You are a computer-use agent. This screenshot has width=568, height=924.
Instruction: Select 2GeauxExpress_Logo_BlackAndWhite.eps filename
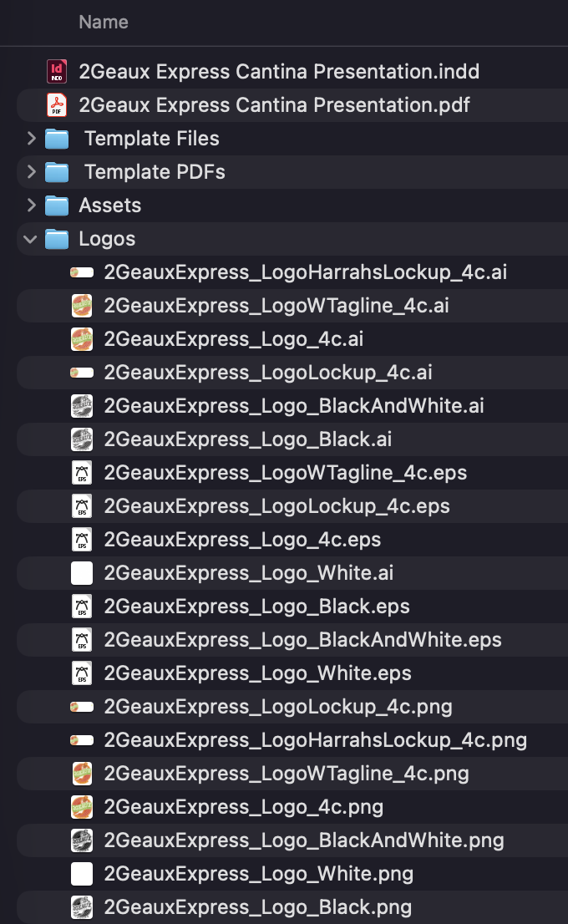[303, 640]
